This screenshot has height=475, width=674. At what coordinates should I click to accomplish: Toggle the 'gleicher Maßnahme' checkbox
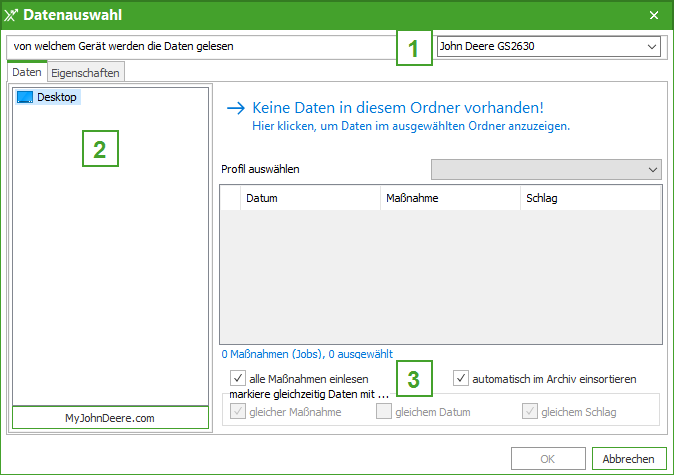click(238, 412)
